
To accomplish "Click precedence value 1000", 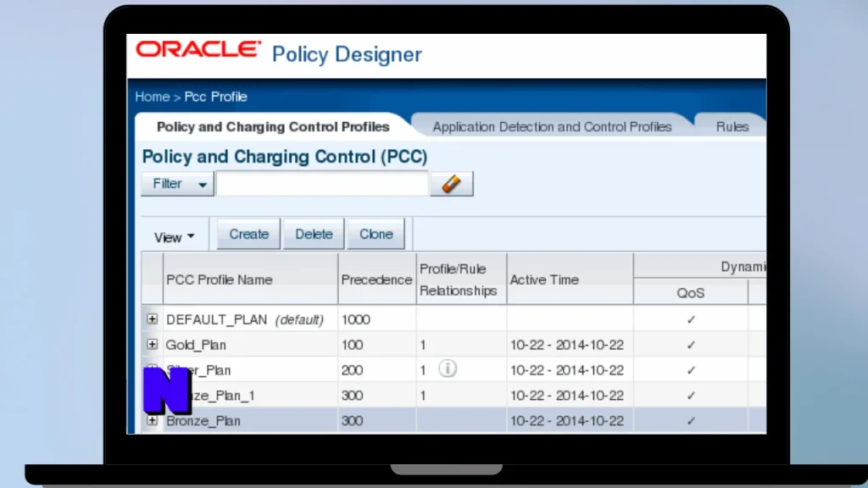I will [356, 319].
